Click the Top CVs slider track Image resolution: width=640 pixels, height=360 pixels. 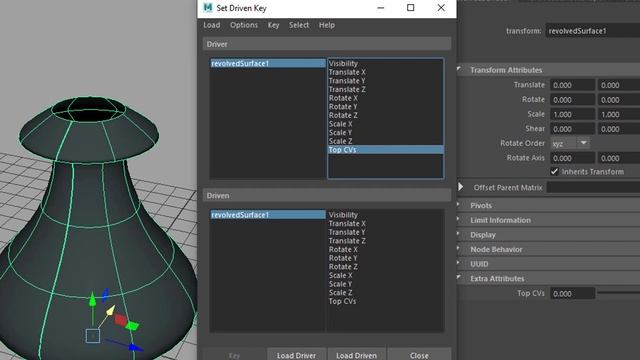[619, 292]
